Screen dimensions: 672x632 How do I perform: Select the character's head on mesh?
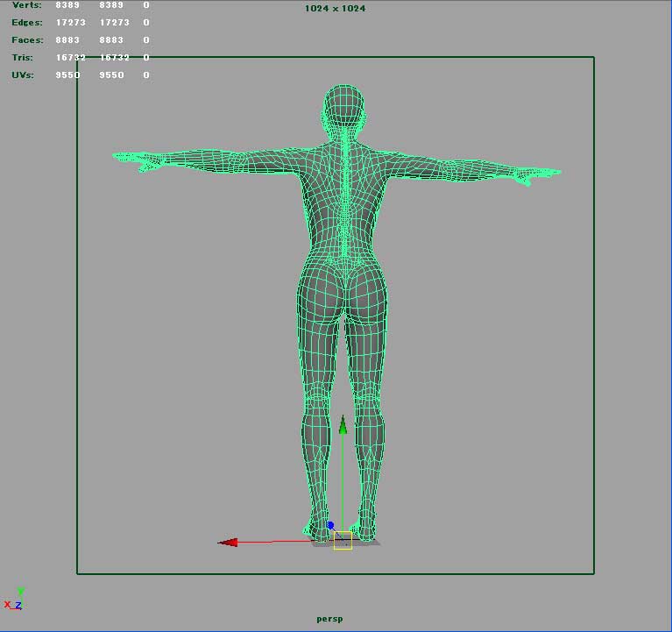click(x=343, y=110)
